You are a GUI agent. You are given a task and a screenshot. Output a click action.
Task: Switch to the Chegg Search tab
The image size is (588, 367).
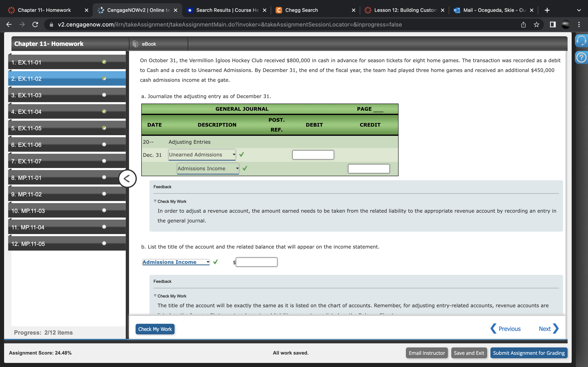click(x=302, y=10)
